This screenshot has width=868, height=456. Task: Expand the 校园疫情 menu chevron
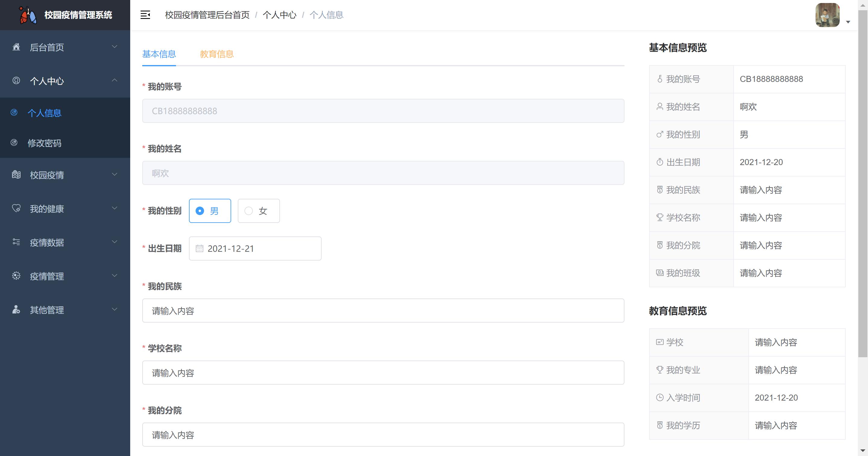pyautogui.click(x=115, y=174)
